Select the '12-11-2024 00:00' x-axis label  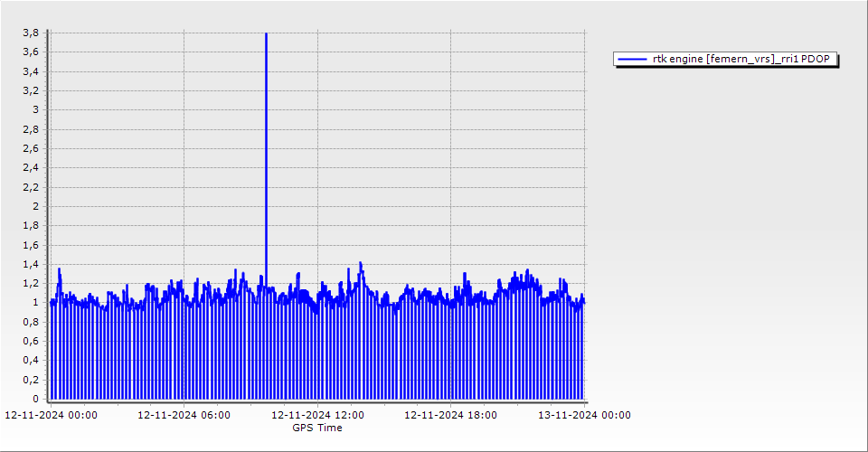point(51,416)
